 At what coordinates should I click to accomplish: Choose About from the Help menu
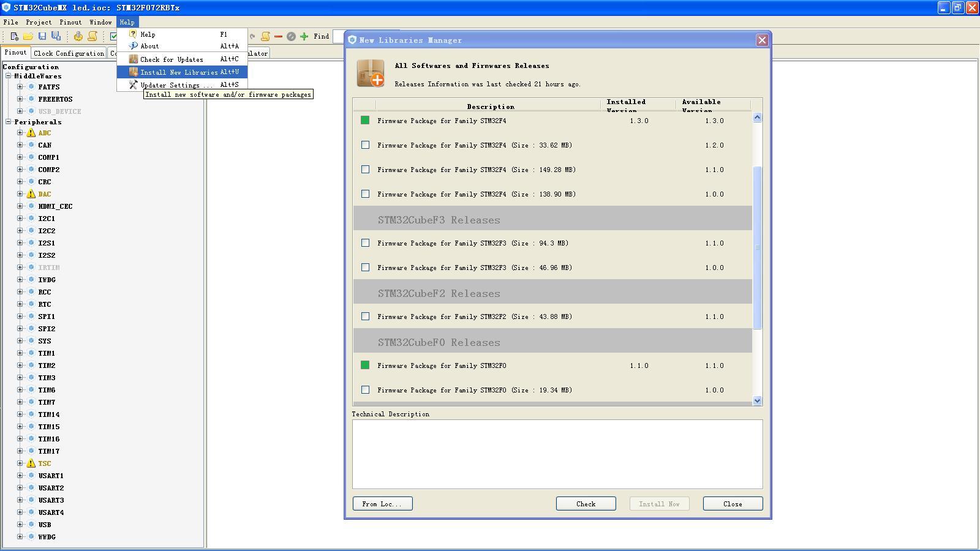(x=182, y=47)
